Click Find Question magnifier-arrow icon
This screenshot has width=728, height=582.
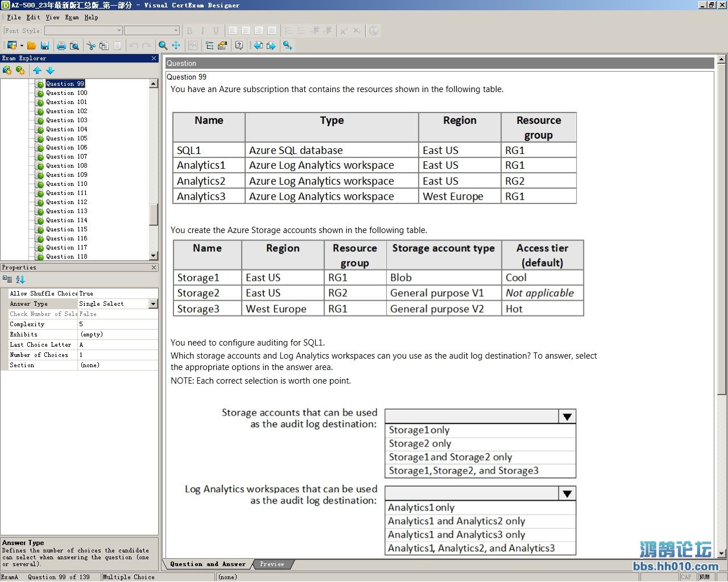288,45
